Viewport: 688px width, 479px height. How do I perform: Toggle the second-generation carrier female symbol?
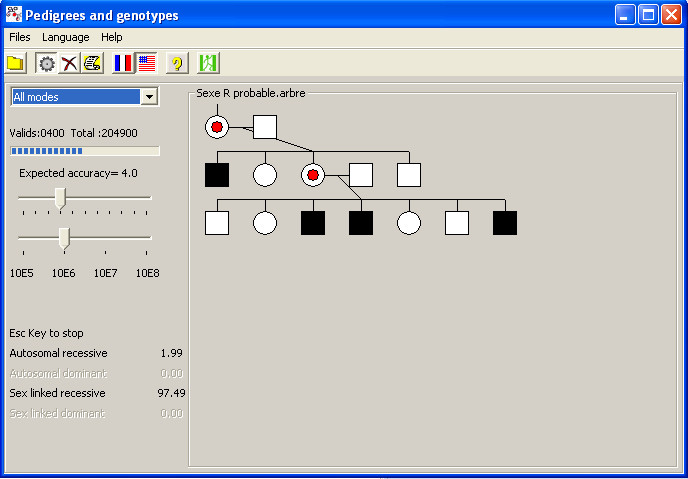[x=313, y=175]
